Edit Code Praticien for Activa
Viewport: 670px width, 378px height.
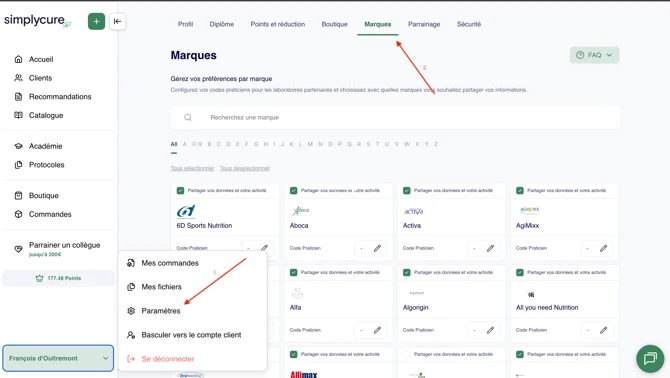[x=491, y=248]
